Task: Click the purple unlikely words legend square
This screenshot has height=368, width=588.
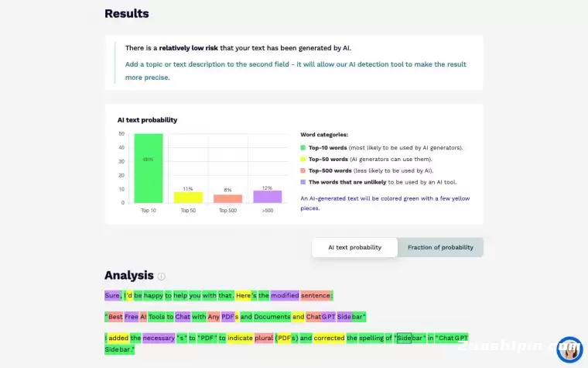Action: (x=303, y=182)
